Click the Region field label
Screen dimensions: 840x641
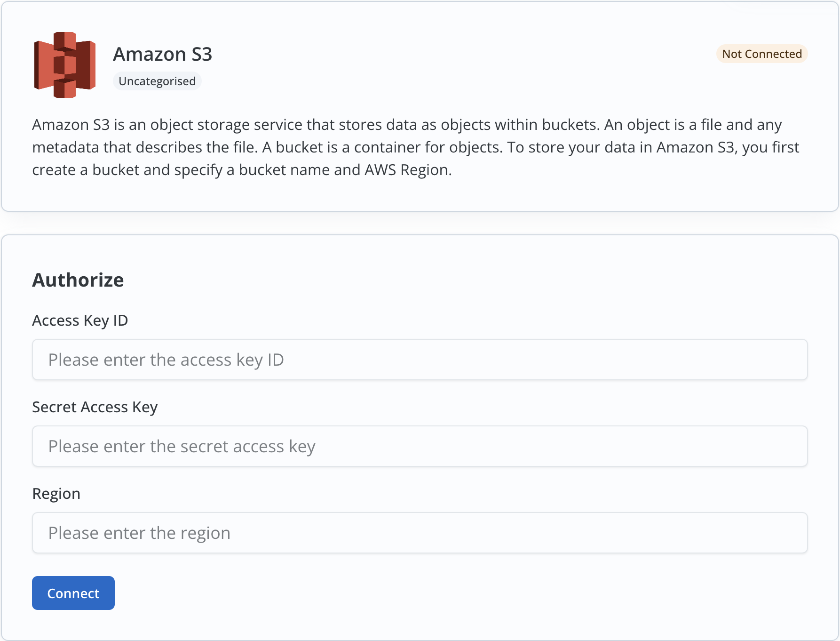[x=56, y=494]
